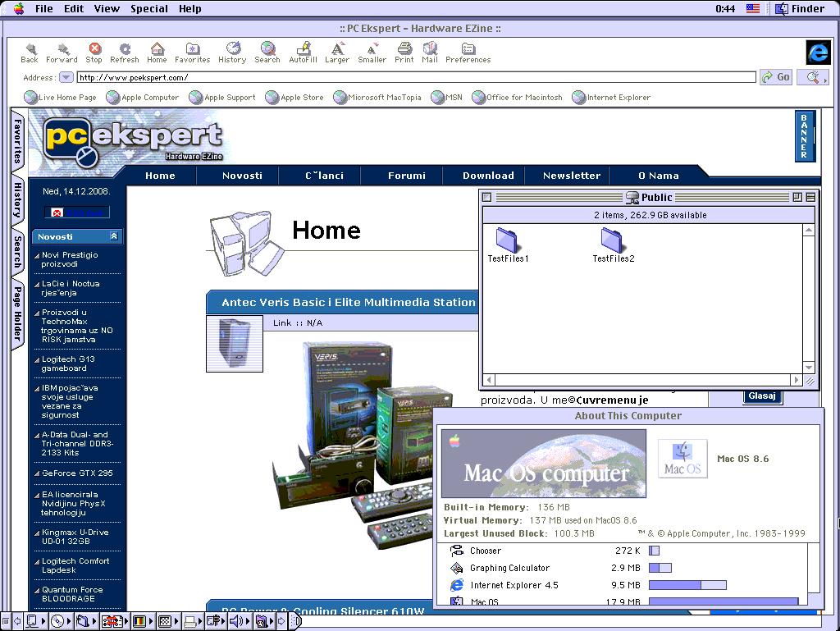Open the View menu
The width and height of the screenshot is (840, 631).
(107, 8)
